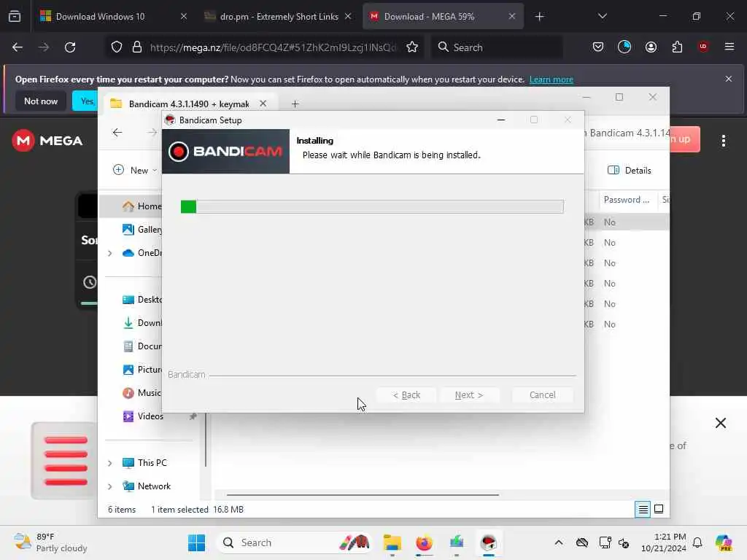
Task: Open Firefox from the taskbar
Action: point(424,542)
